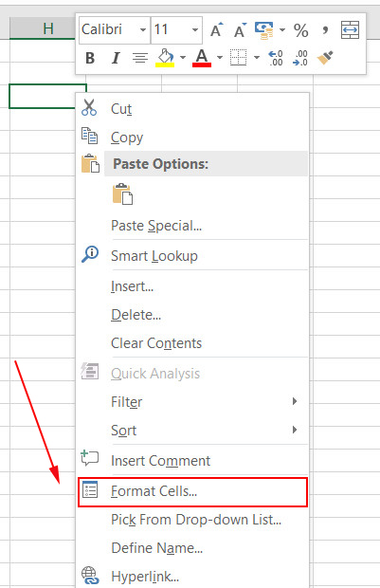Image resolution: width=380 pixels, height=588 pixels.
Task: Toggle Center alignment in mini toolbar
Action: pos(140,58)
